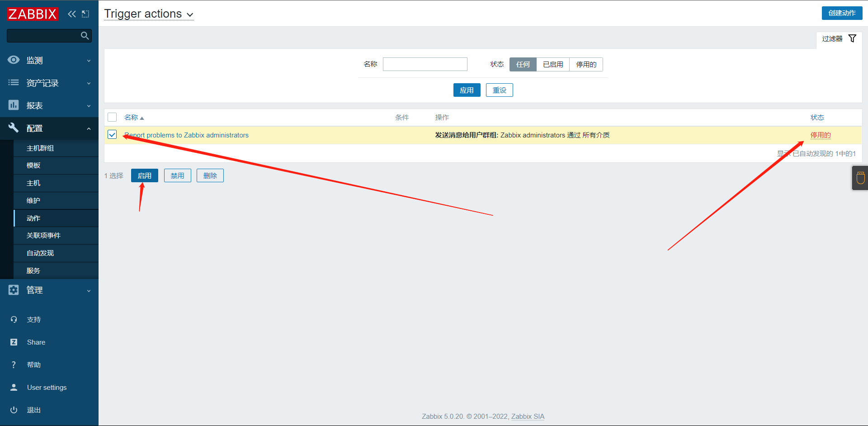Click the 禁用 button

[x=178, y=175]
